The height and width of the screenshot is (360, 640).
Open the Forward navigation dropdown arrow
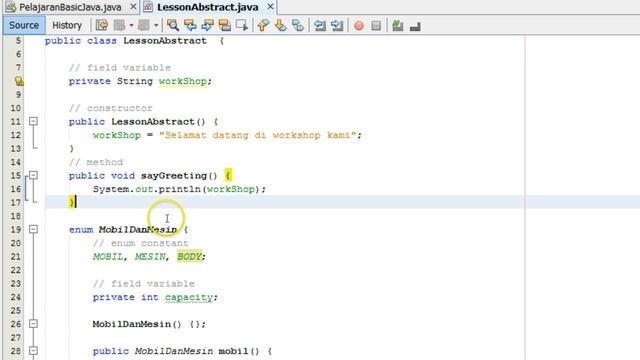point(156,25)
